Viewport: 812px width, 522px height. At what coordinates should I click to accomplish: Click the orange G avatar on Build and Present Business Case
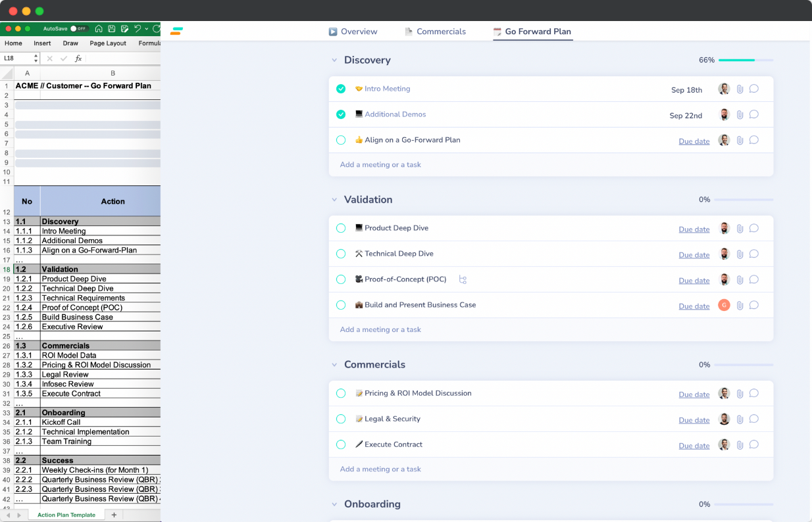[x=724, y=305]
